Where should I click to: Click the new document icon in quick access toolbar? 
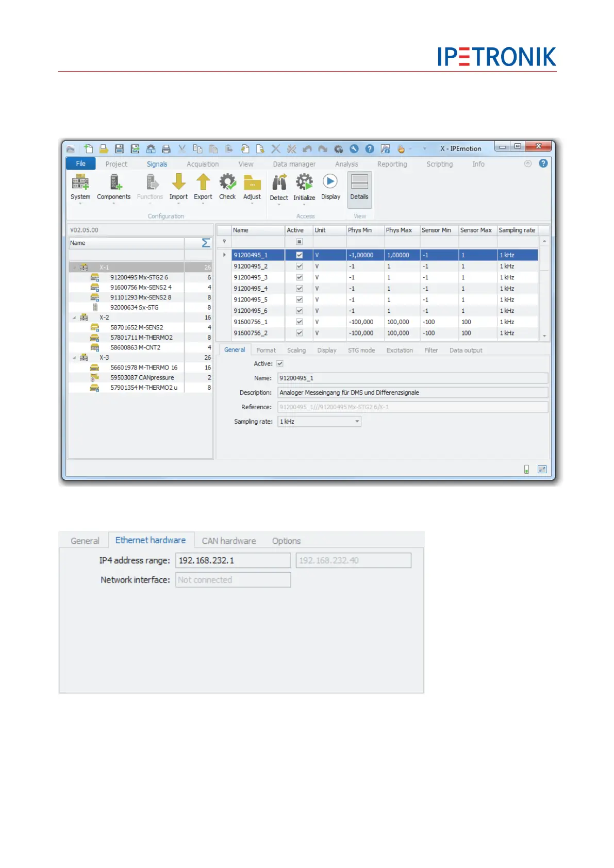[x=88, y=148]
